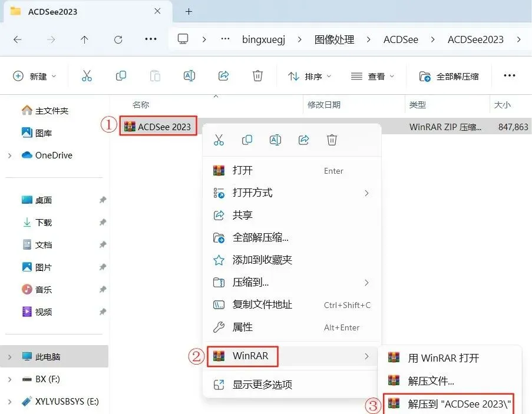Screen dimensions: 532x414
Task: Open OneDrive in the sidebar
Action: (x=47, y=155)
